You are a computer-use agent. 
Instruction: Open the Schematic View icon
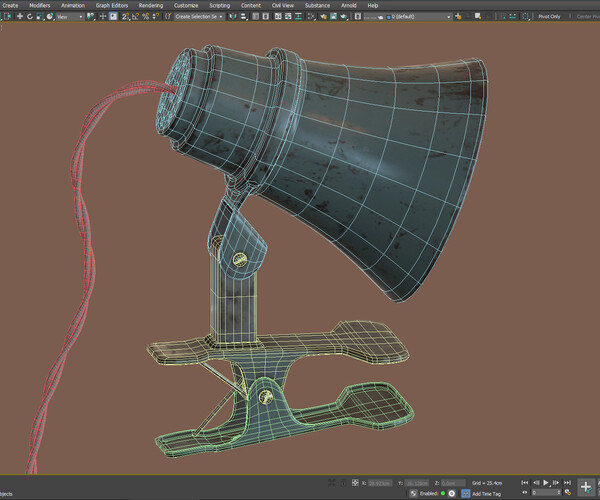coord(298,16)
